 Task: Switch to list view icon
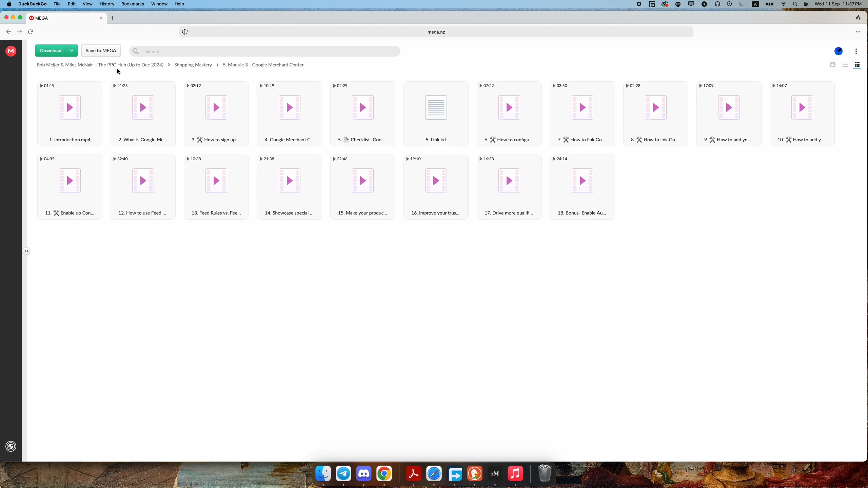845,65
